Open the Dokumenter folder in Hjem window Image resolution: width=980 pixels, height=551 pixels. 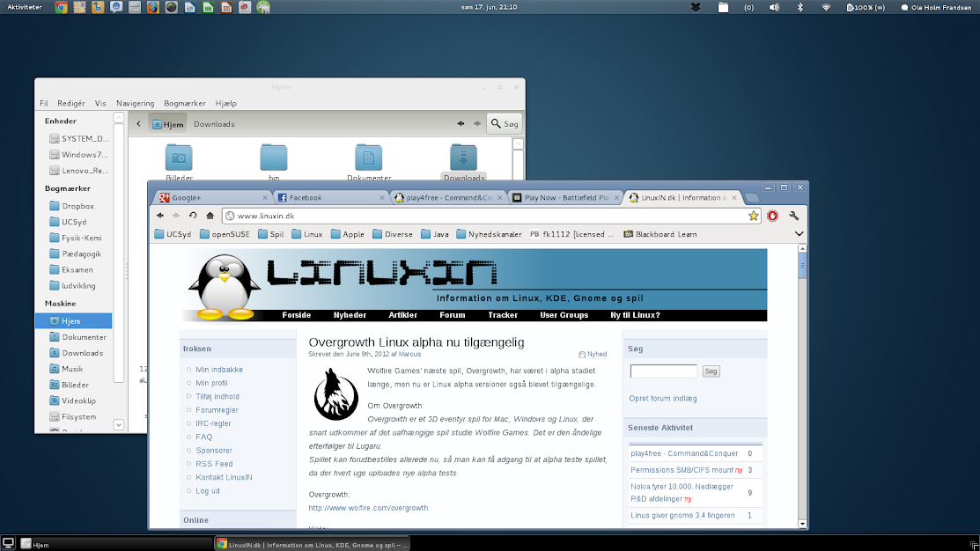[369, 158]
